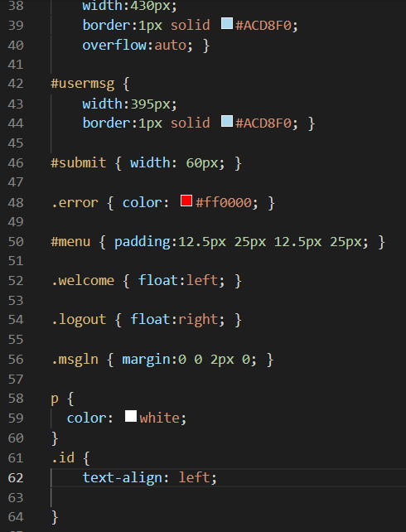Click the .welcome selector
406x532 pixels.
(83, 281)
